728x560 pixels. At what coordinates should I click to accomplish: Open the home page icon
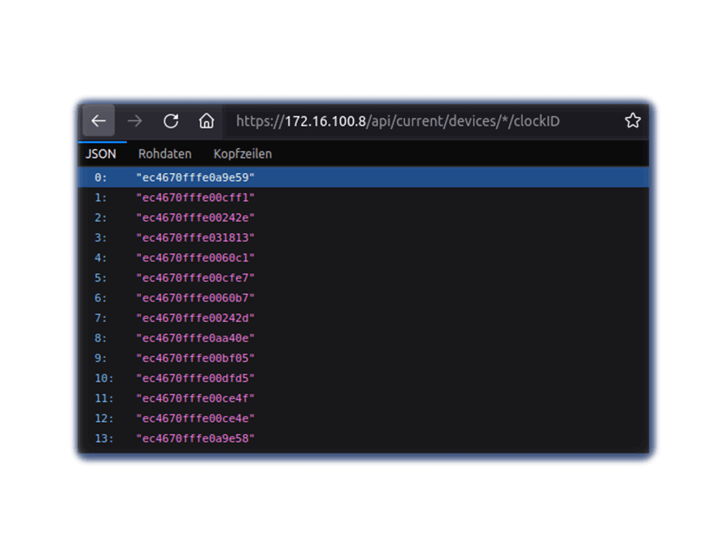(207, 121)
